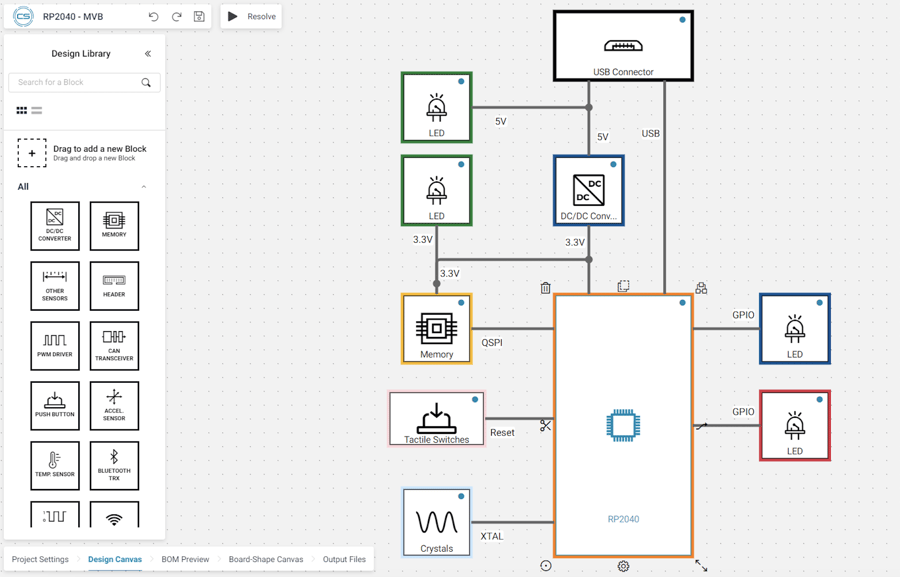Viewport: 900px width, 577px height.
Task: Select the Memory block on canvas
Action: 437,329
